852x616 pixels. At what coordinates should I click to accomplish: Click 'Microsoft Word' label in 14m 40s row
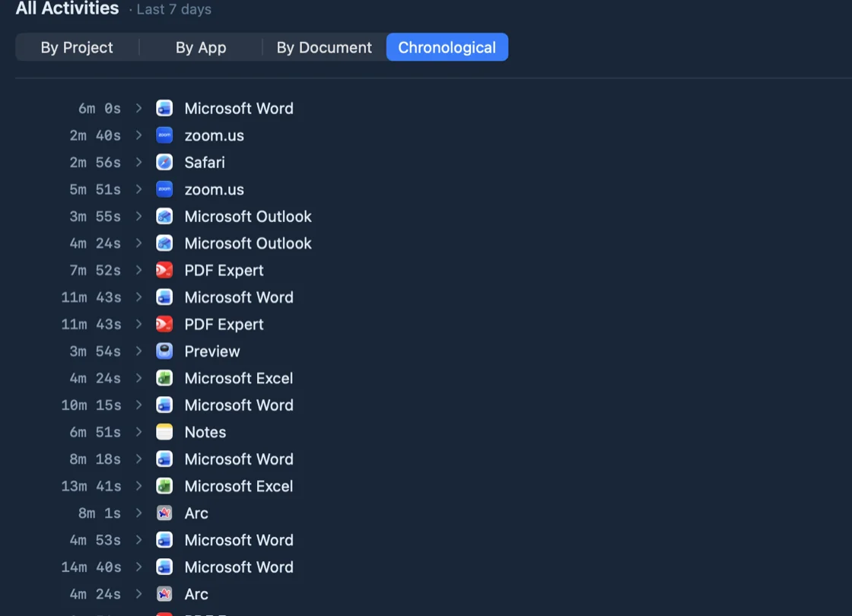[x=239, y=567]
